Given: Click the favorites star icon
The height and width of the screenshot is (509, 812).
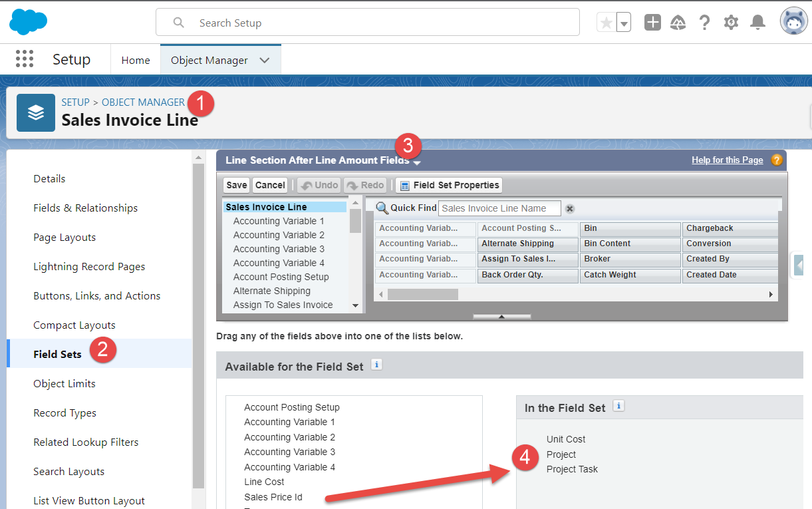Looking at the screenshot, I should 606,23.
